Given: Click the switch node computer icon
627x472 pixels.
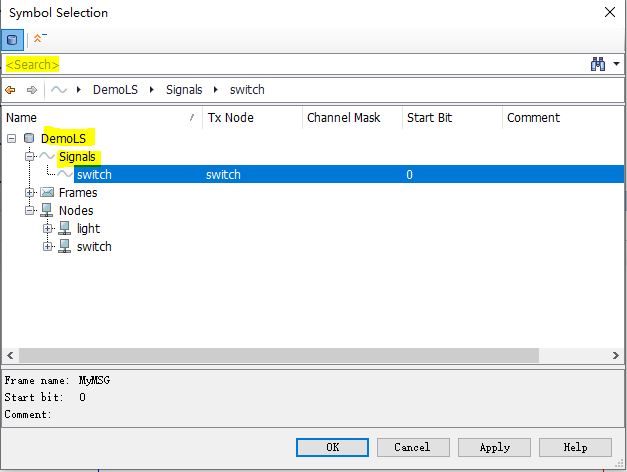Looking at the screenshot, I should coord(65,246).
